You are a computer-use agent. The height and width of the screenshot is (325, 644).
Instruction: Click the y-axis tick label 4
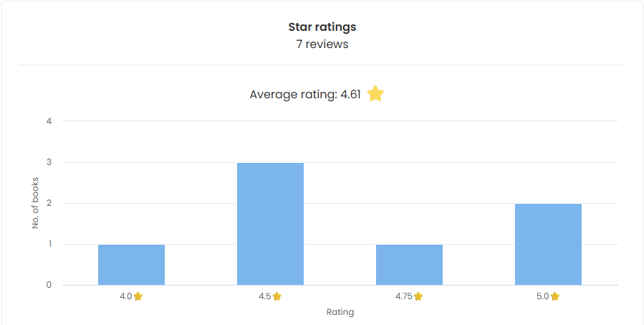coord(49,121)
